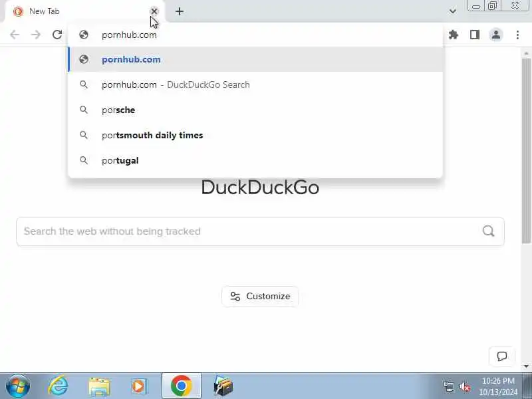Reload the page with the refresh icon

(57, 35)
